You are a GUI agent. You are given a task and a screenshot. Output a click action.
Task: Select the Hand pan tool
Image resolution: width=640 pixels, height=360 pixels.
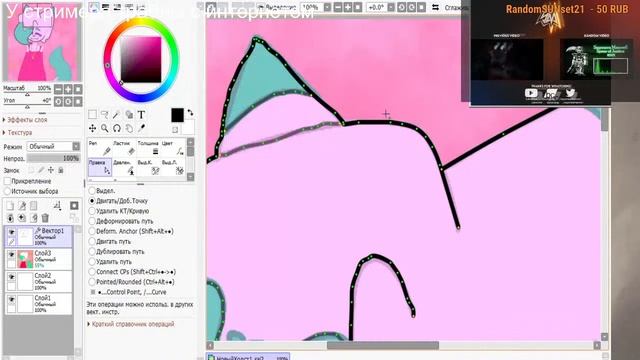129,129
